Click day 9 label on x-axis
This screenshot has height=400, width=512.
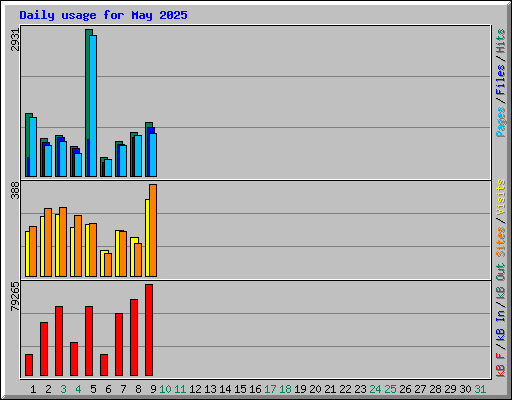(x=153, y=389)
